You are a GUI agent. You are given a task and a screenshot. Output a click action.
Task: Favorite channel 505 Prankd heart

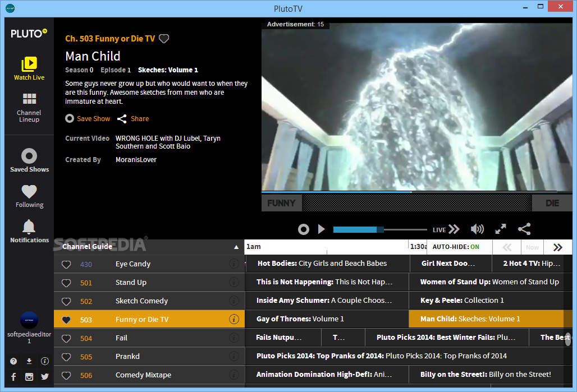click(x=66, y=357)
